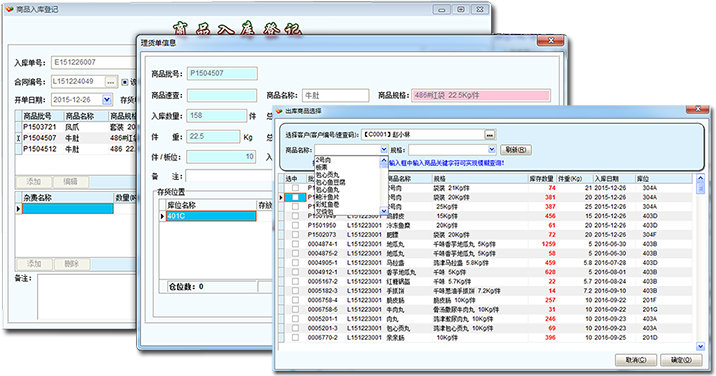
Task: Click the selected blue checkbox cell row
Action: pyautogui.click(x=295, y=197)
